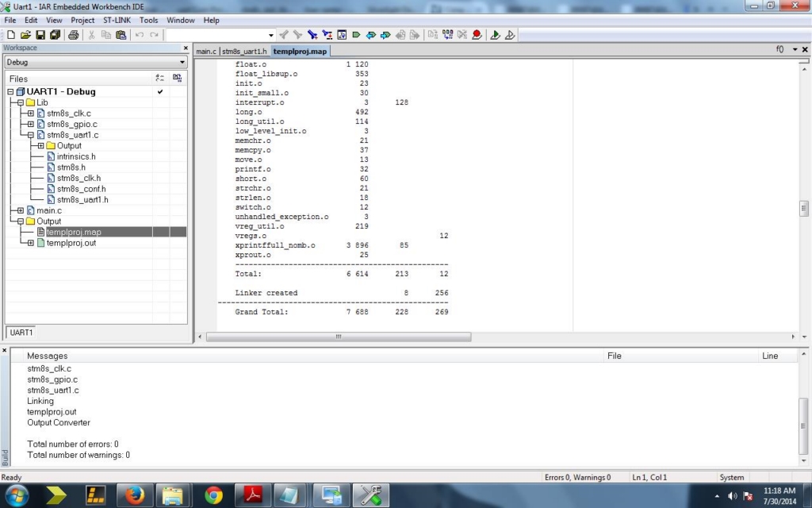This screenshot has width=812, height=508.
Task: Close the active editor tab with X
Action: click(805, 50)
